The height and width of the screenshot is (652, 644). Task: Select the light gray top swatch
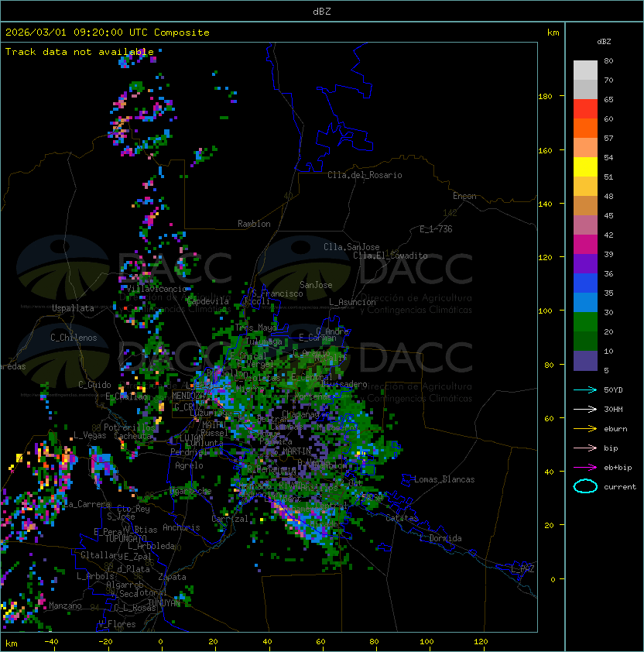(585, 70)
